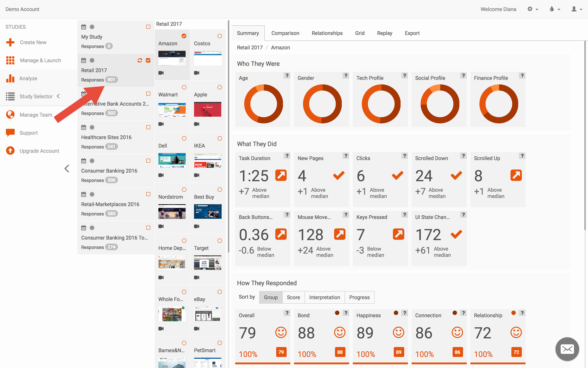
Task: Click smiley face icon on Overall card
Action: pyautogui.click(x=281, y=332)
